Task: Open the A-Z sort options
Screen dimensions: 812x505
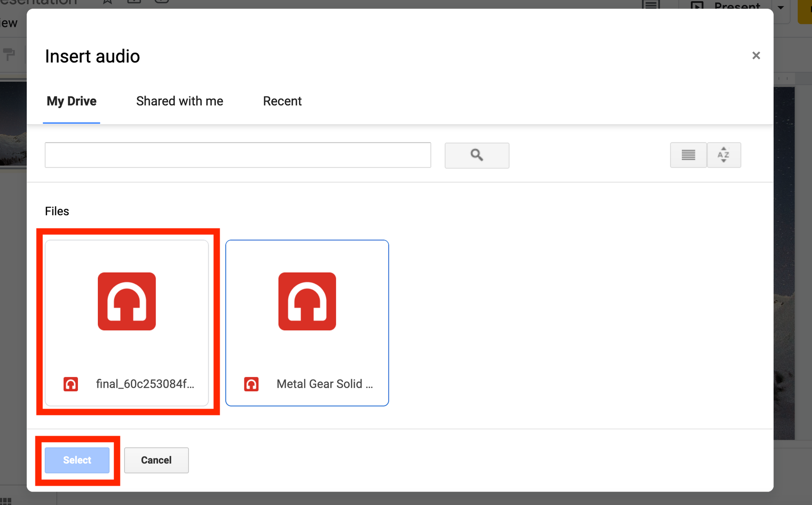Action: click(723, 155)
